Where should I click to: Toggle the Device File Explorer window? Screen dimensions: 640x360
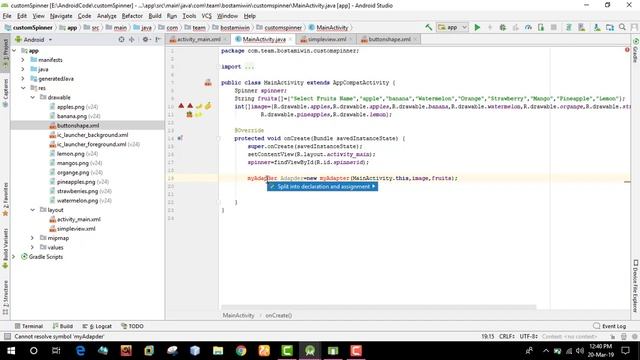coord(636,286)
